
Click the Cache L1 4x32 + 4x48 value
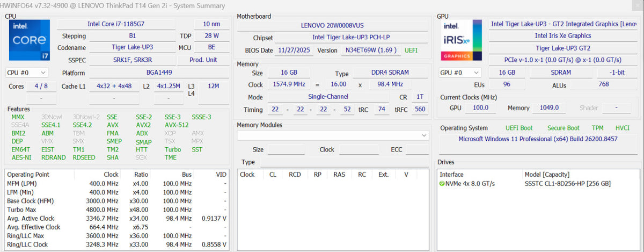pyautogui.click(x=114, y=87)
